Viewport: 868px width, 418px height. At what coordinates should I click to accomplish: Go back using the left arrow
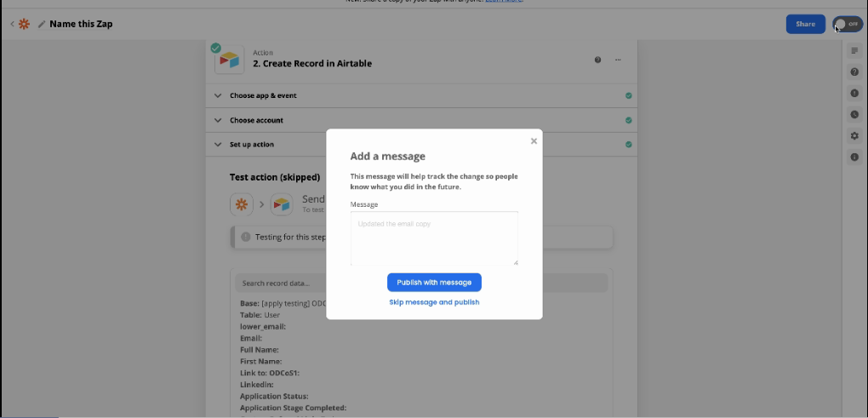[12, 24]
